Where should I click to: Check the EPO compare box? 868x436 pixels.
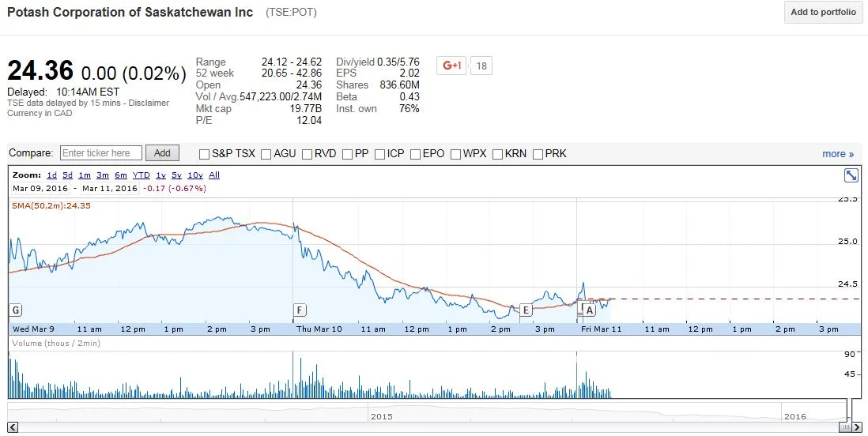tap(415, 154)
